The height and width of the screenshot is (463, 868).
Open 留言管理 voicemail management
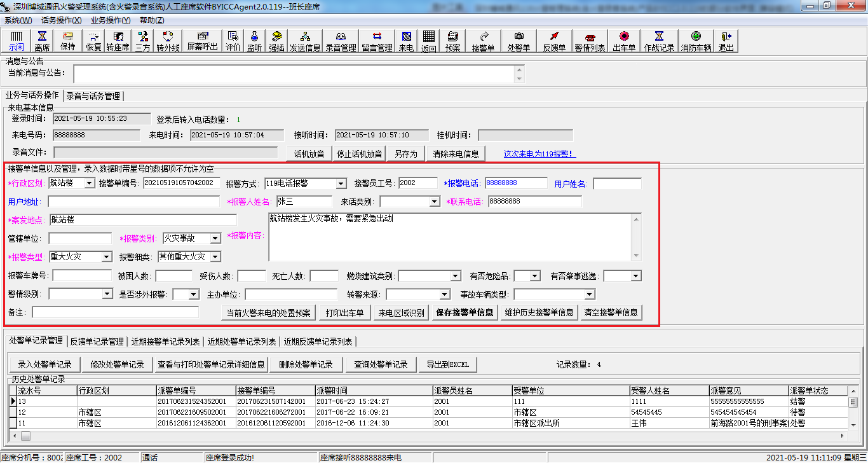tap(377, 41)
